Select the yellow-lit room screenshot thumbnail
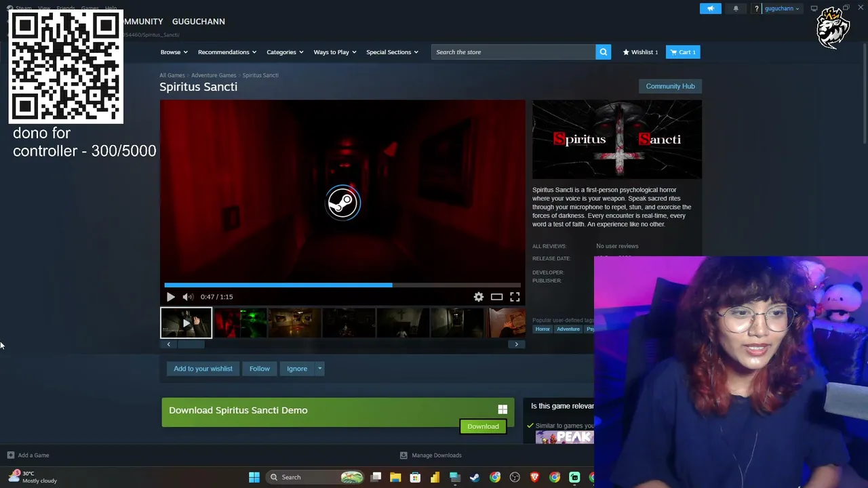 tap(294, 323)
